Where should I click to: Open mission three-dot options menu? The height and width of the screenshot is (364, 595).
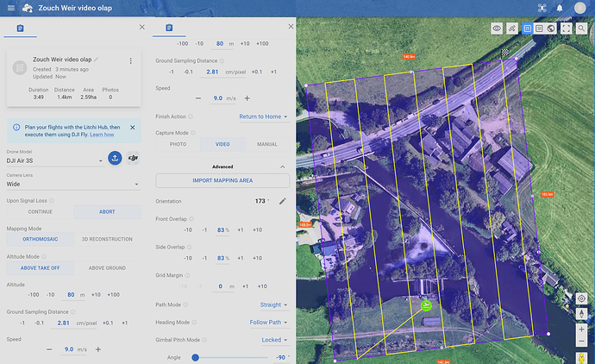coord(131,61)
